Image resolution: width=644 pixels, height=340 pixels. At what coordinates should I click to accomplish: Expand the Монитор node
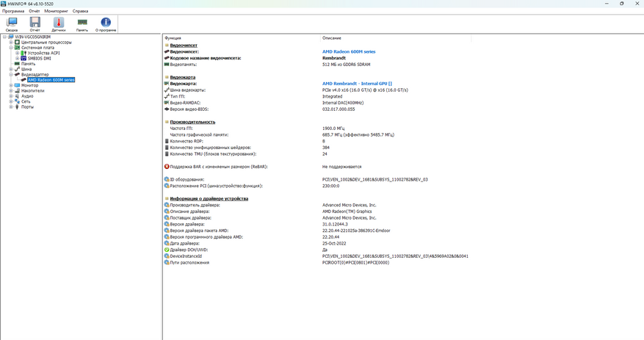[x=11, y=85]
